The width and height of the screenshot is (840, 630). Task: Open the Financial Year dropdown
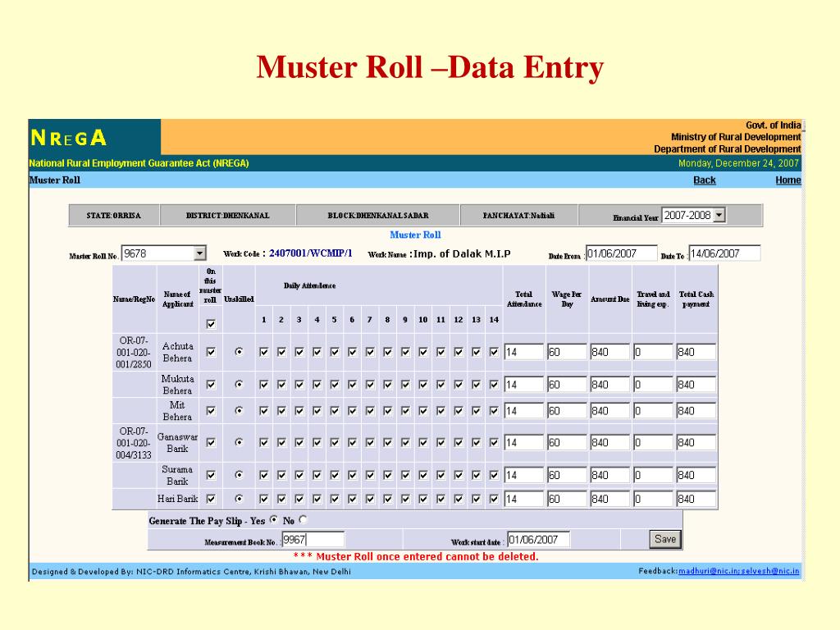[x=719, y=216]
